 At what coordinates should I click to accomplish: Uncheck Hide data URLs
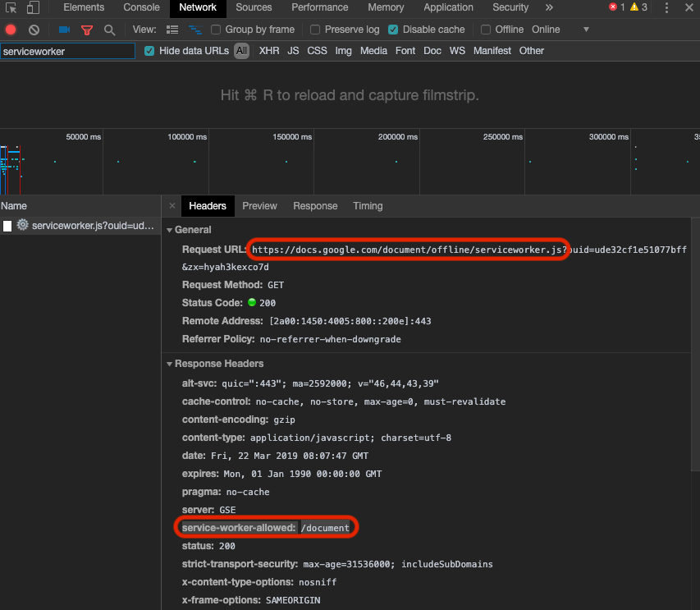149,51
